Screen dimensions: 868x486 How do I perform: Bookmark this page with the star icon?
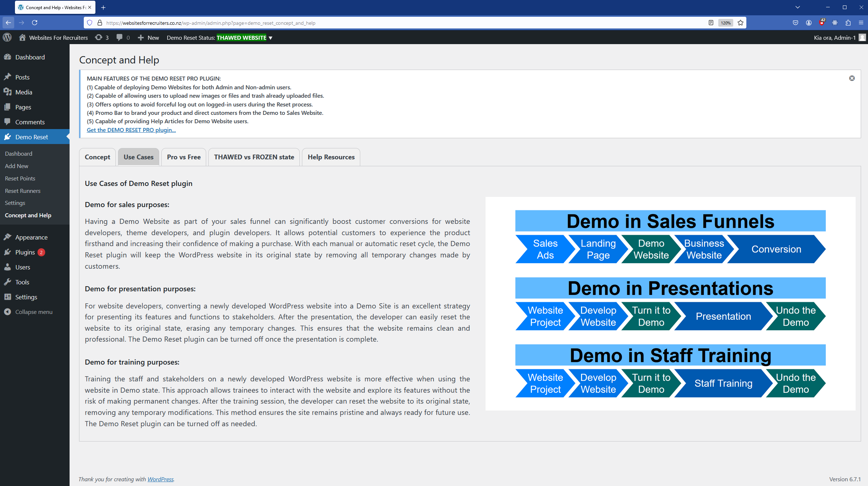coord(741,23)
